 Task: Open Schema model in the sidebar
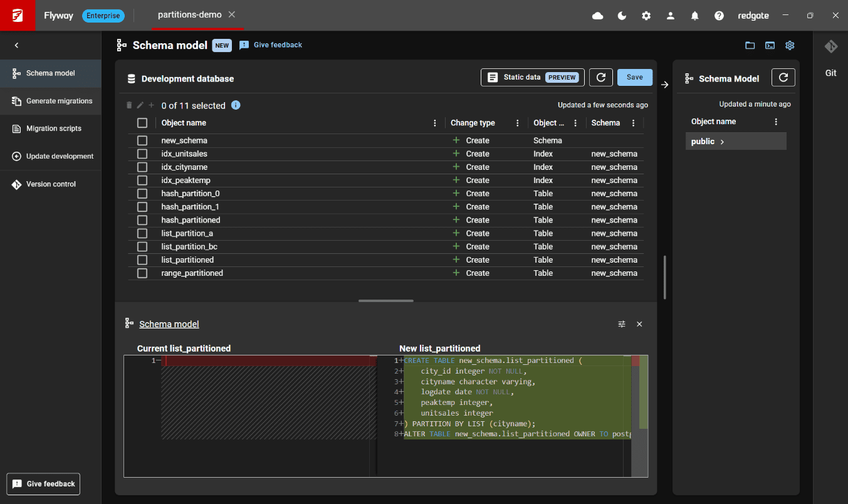coord(50,73)
